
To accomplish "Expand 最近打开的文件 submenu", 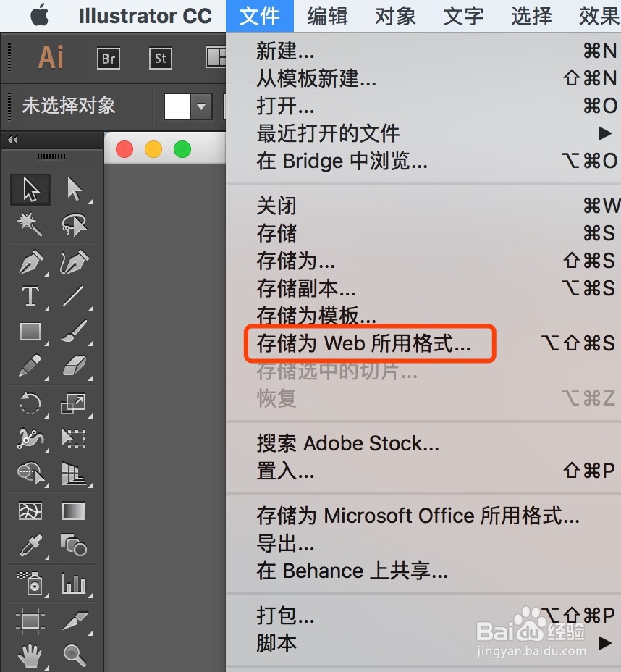I will click(x=423, y=133).
